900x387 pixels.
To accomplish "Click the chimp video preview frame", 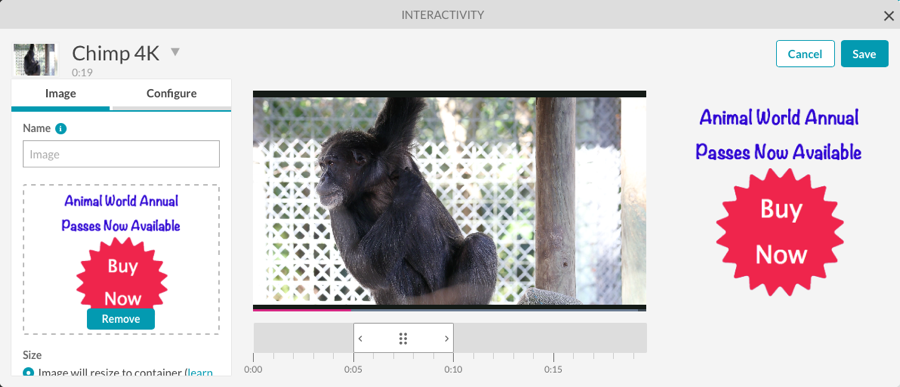I will (449, 200).
